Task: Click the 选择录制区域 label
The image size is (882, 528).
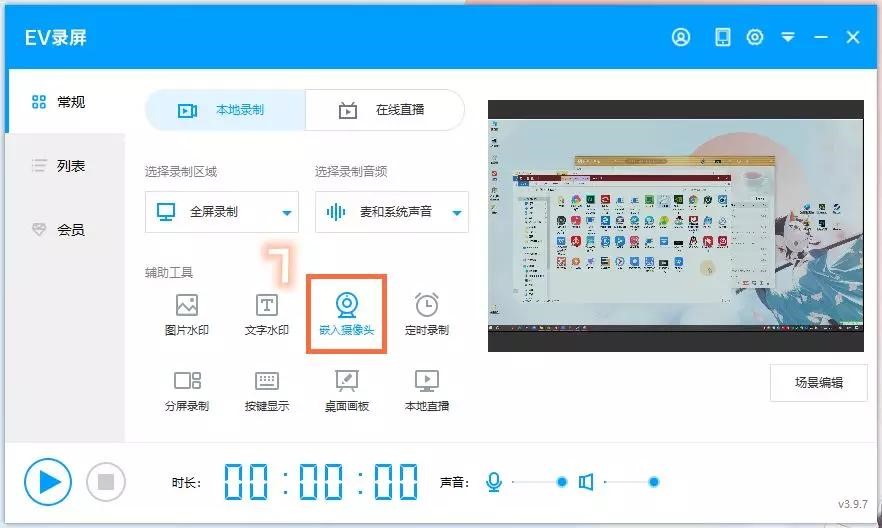Action: (x=181, y=172)
